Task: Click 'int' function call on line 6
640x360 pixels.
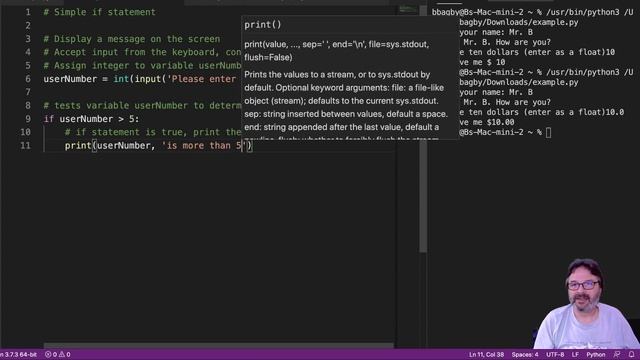Action: point(121,79)
